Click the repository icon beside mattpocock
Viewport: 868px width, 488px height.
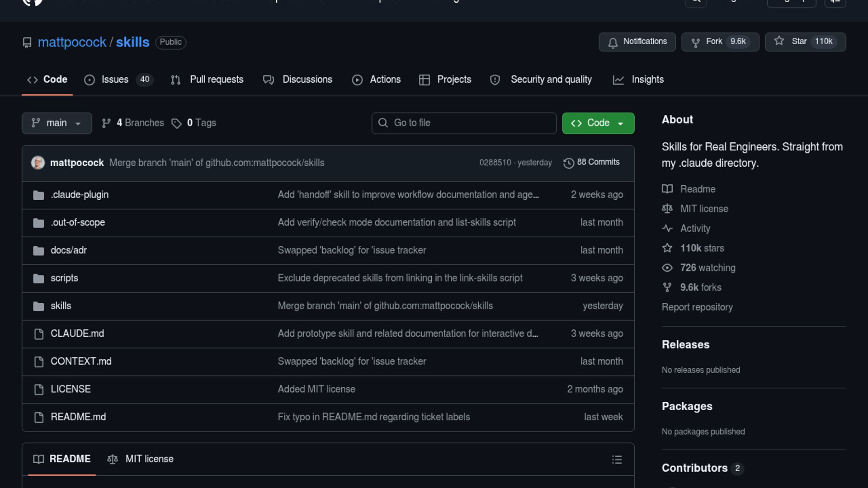27,42
